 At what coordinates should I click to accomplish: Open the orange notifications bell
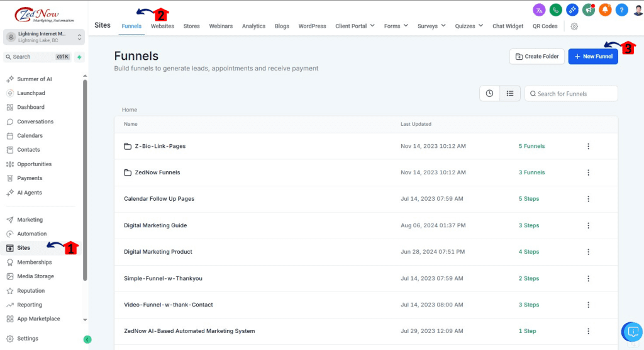(605, 10)
